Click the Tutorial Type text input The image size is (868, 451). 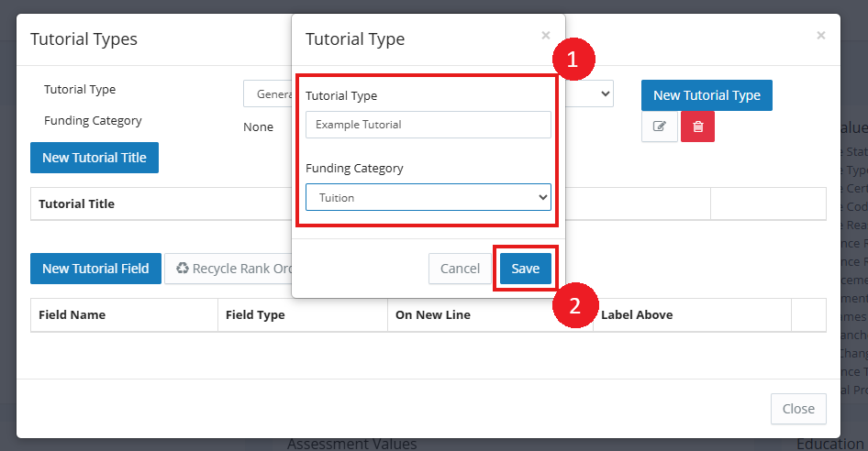428,125
